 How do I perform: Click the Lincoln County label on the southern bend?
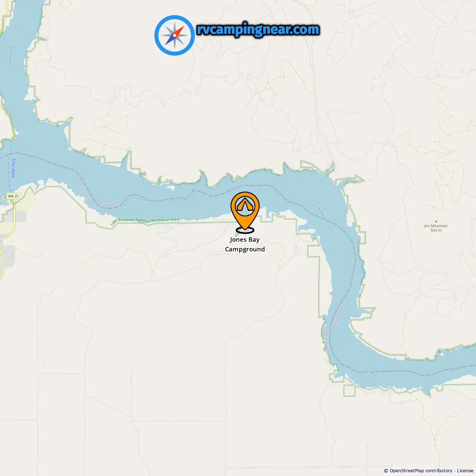pos(327,339)
